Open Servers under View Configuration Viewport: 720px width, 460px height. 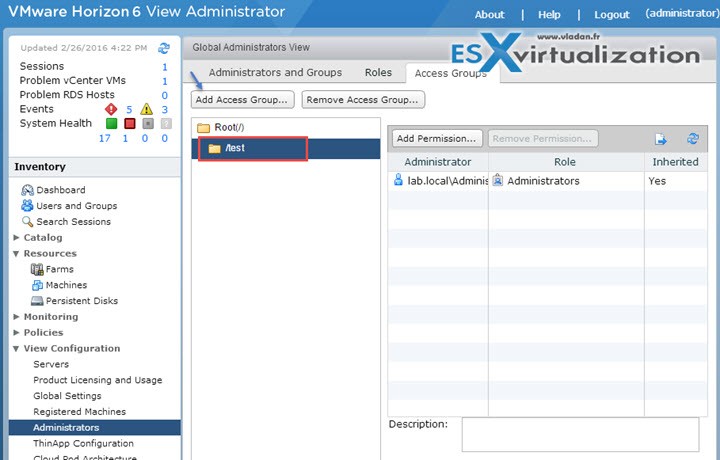point(51,364)
